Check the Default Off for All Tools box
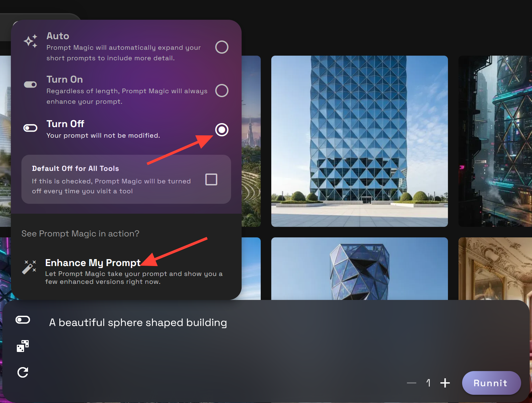This screenshot has height=403, width=532. point(211,179)
